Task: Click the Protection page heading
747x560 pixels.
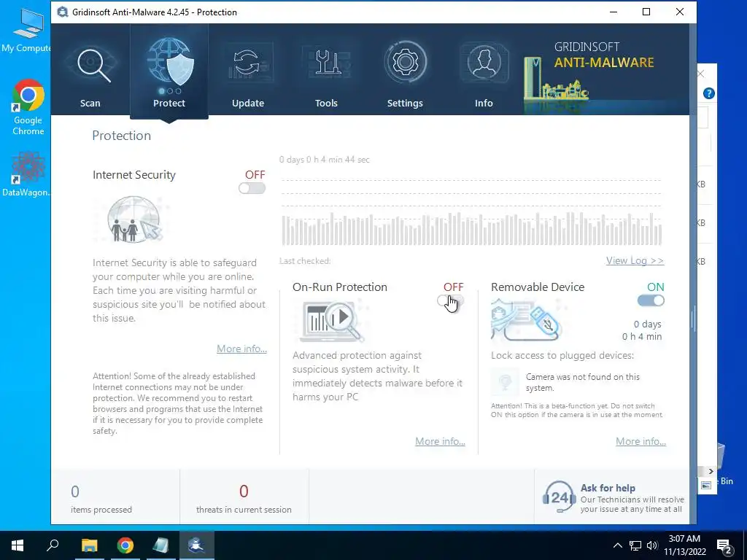Action: 122,136
